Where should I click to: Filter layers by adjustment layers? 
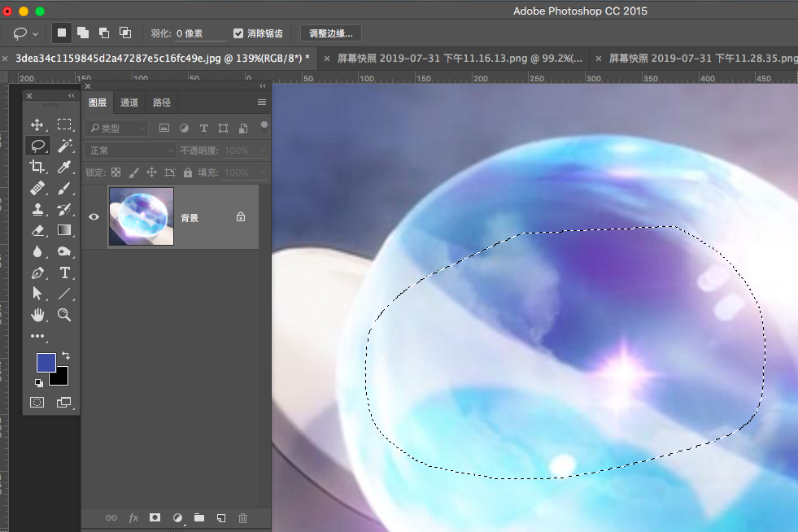pos(184,129)
